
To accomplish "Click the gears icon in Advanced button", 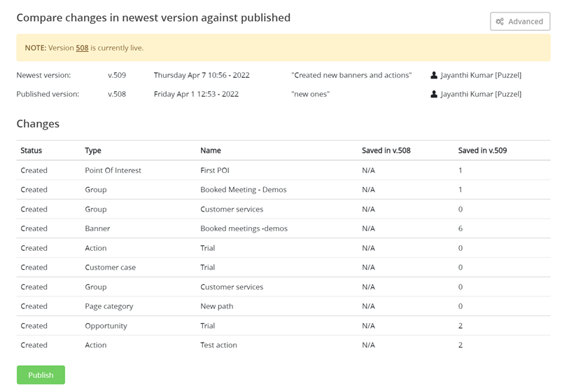I will [x=500, y=22].
